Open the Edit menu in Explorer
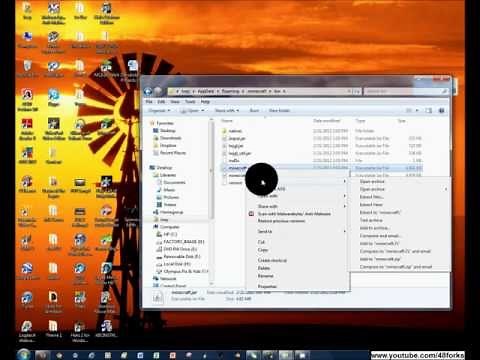Image resolution: width=480 pixels, height=360 pixels. click(161, 102)
